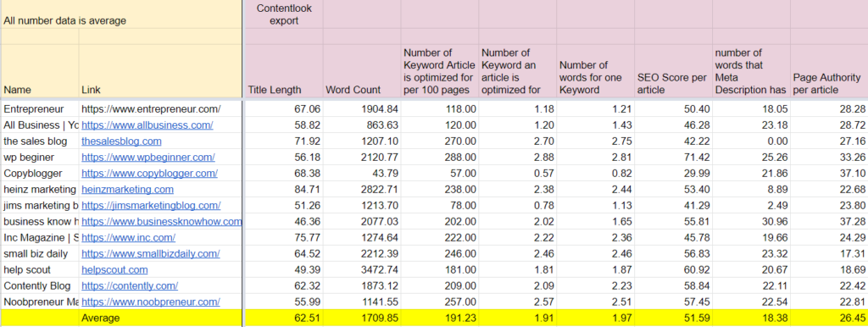Screen dimensions: 868x327
Task: Select Entrepreneur's title length 67.06
Action: pos(283,109)
